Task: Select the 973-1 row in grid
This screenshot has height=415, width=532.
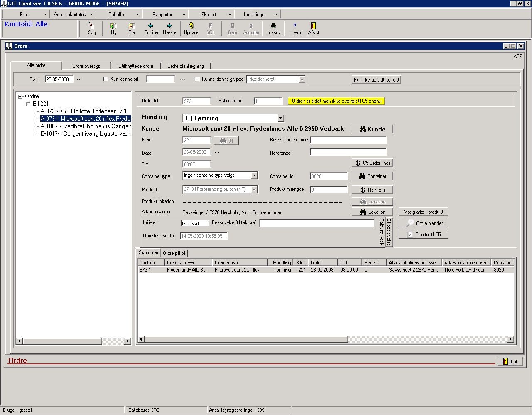Action: [326, 270]
